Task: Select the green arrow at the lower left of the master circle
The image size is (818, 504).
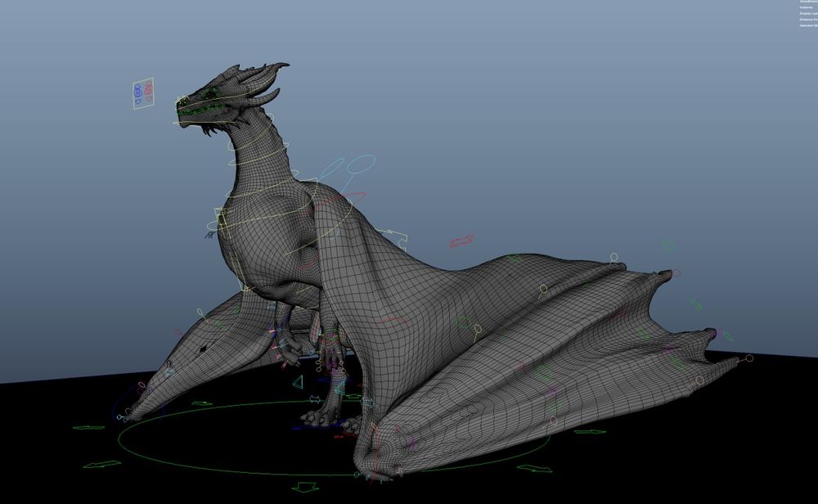Action: point(102,464)
